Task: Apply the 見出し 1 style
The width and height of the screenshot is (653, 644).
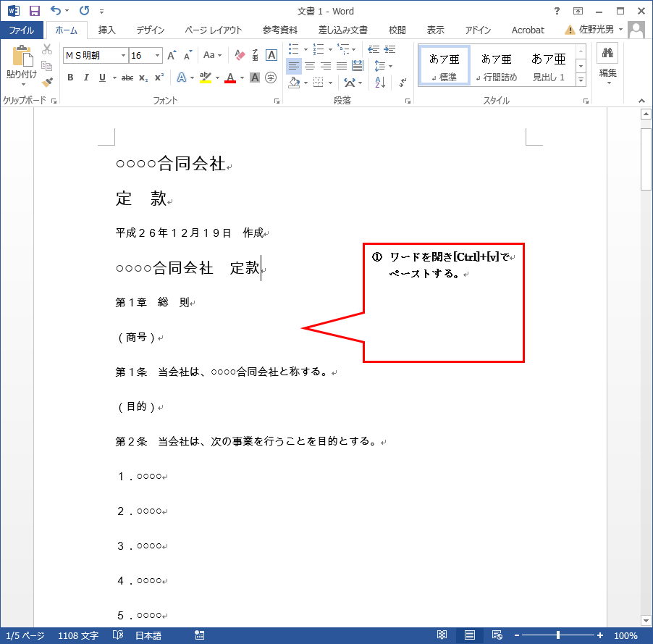Action: 548,66
